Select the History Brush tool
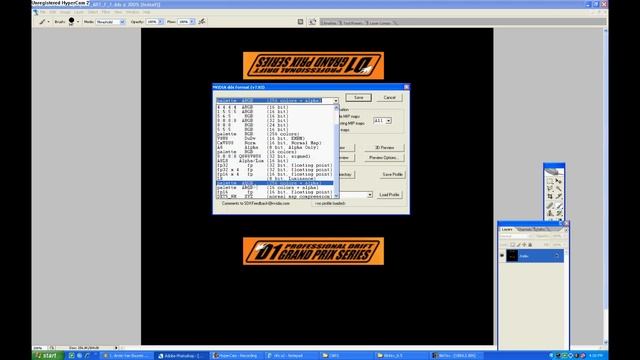Image resolution: width=640 pixels, height=360 pixels. 559,213
